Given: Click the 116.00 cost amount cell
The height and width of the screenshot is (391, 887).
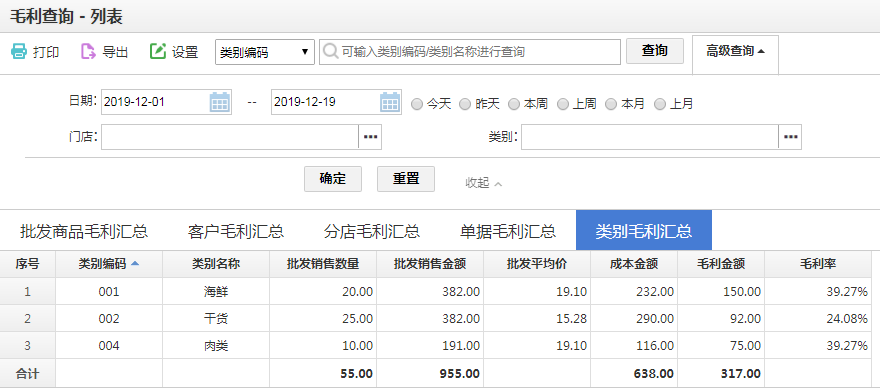Looking at the screenshot, I should tap(634, 346).
